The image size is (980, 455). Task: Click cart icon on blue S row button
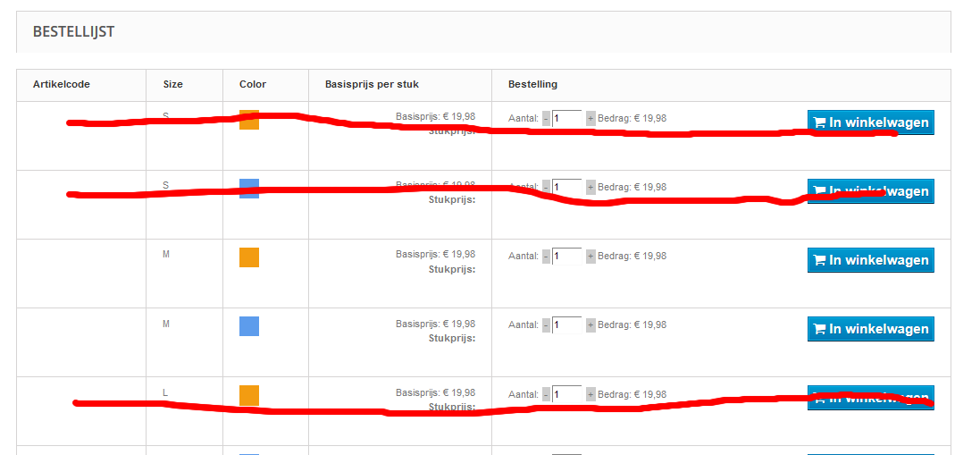pos(819,191)
